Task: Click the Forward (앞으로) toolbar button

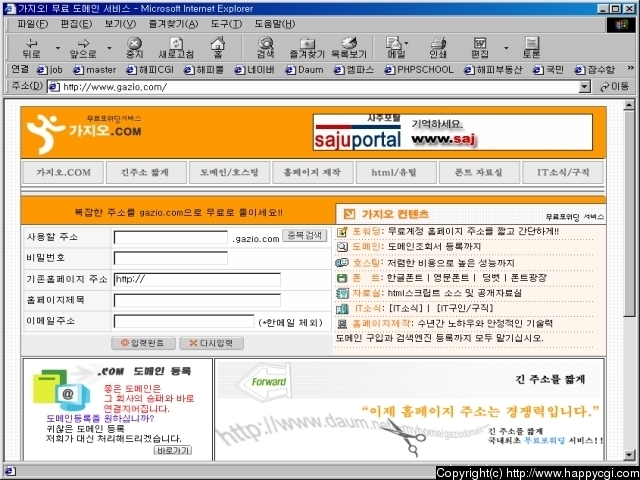Action: point(83,48)
